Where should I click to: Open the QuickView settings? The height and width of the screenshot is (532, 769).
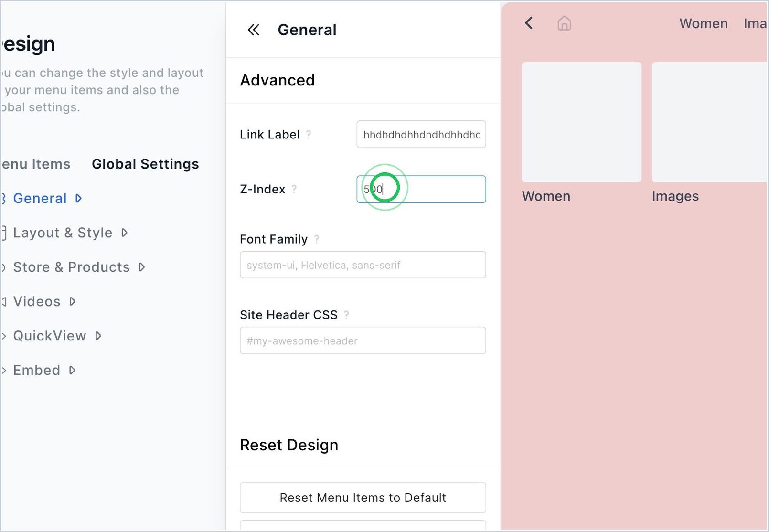(x=50, y=336)
